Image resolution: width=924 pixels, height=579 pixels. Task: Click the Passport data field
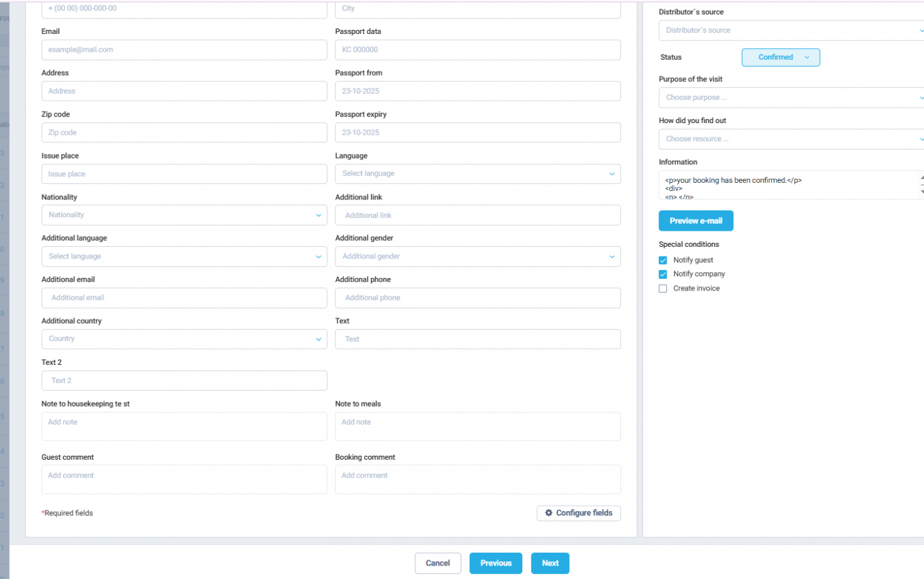[x=477, y=49]
